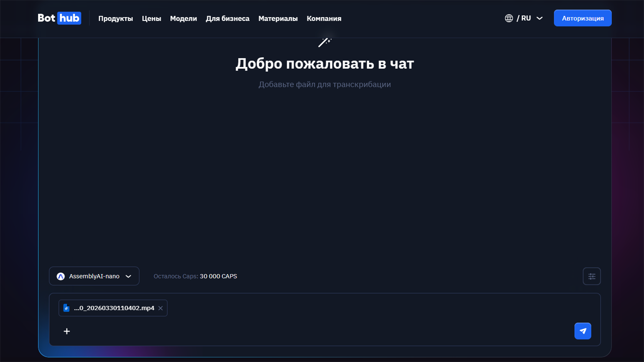Select Для бизнеса in navigation

coord(227,18)
